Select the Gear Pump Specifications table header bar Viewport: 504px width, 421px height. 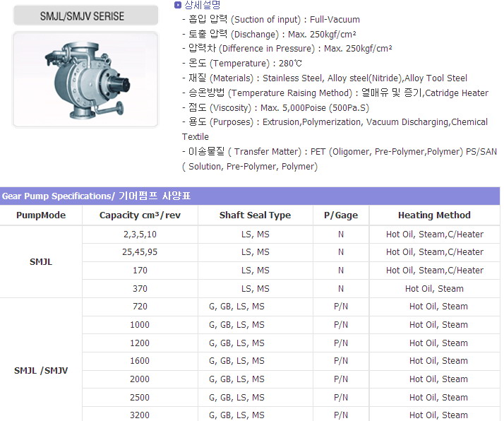250,196
